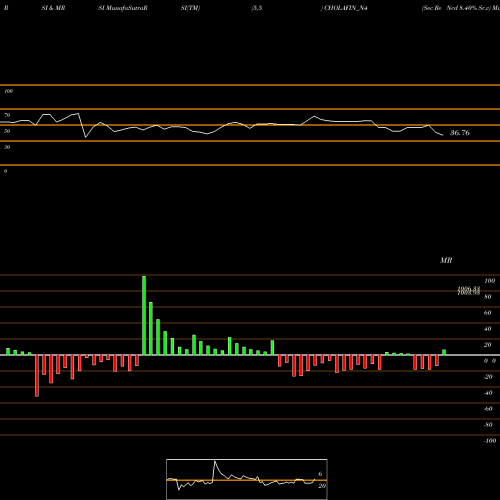
Task: Click the RSI value 36.76 label
Action: click(x=460, y=133)
